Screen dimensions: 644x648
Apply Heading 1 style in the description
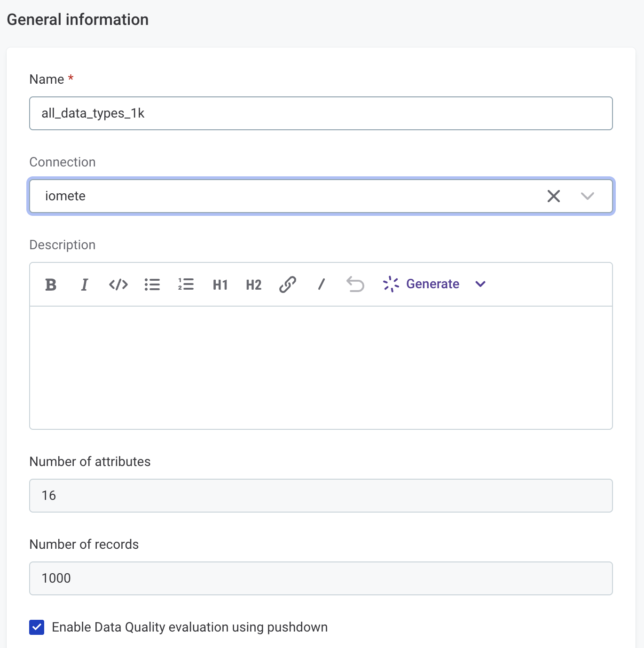(x=220, y=284)
